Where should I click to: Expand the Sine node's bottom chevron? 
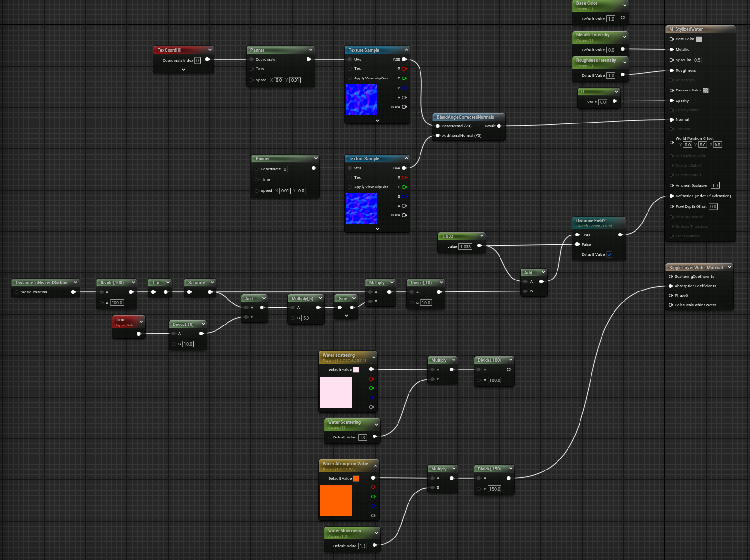pos(346,315)
